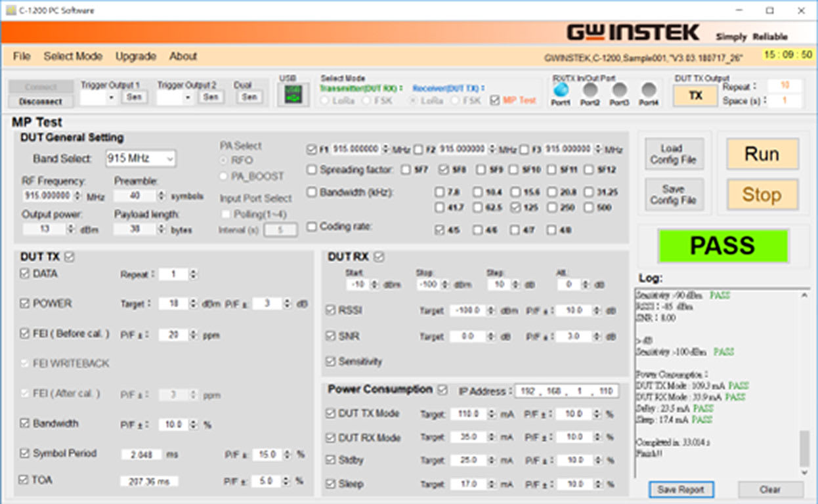This screenshot has width=818, height=504.
Task: Check the 500 kHz bandwidth box
Action: click(588, 207)
